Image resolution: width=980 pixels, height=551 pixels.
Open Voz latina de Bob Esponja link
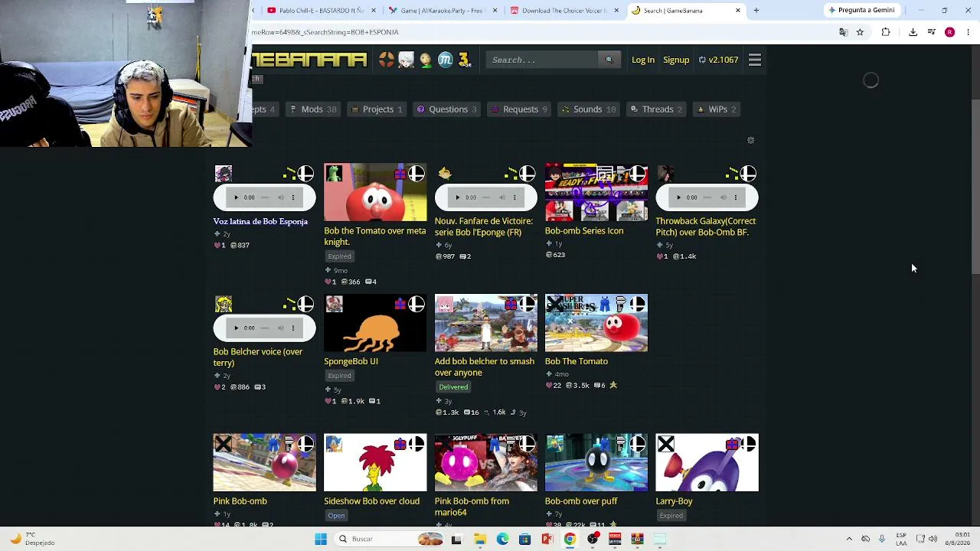click(x=260, y=221)
